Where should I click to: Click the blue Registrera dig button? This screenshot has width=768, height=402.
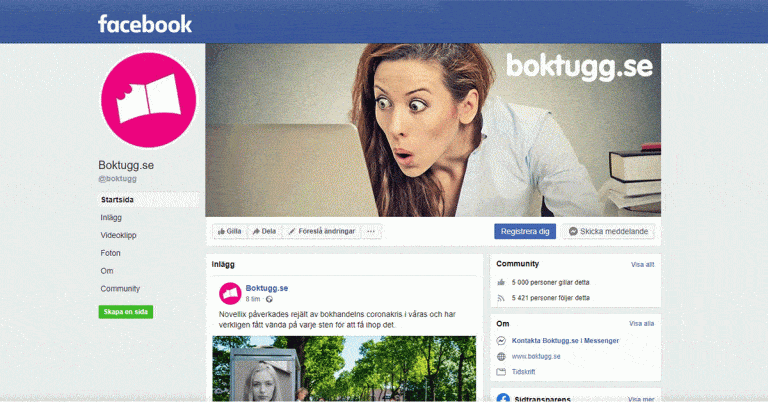(525, 231)
